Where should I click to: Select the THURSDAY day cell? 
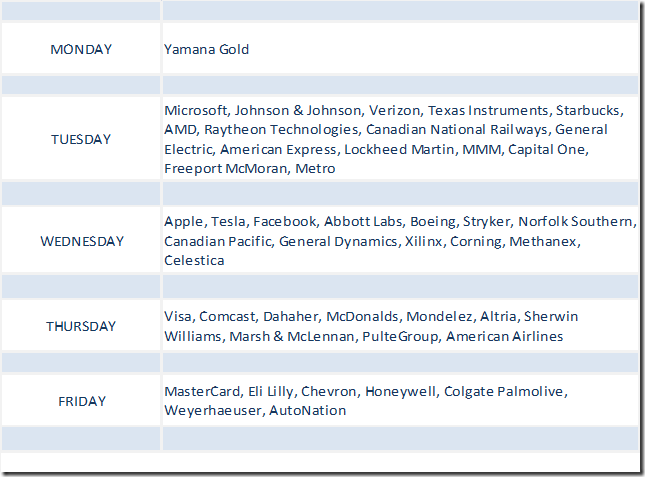pos(81,326)
